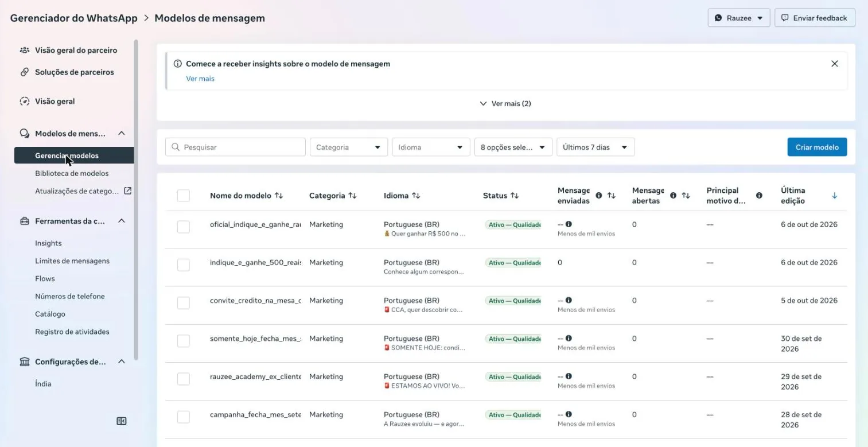868x447 pixels.
Task: Open Biblioteca de modelos in sidebar
Action: coord(72,173)
